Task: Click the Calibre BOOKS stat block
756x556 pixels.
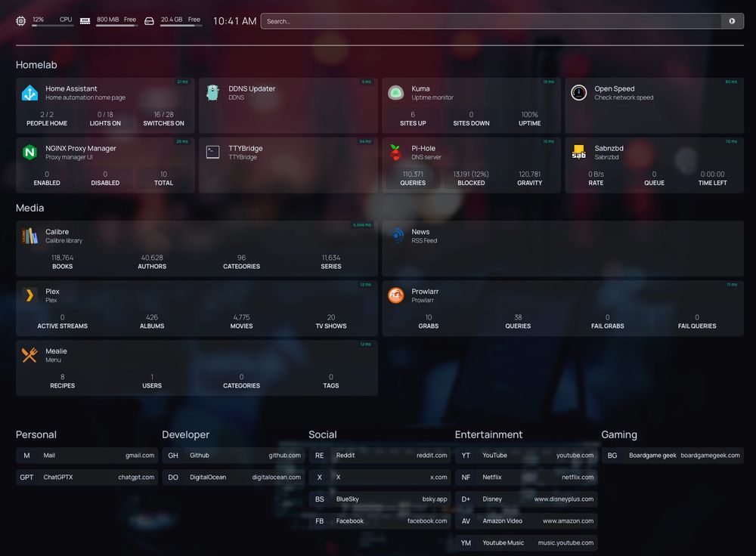Action: click(62, 261)
